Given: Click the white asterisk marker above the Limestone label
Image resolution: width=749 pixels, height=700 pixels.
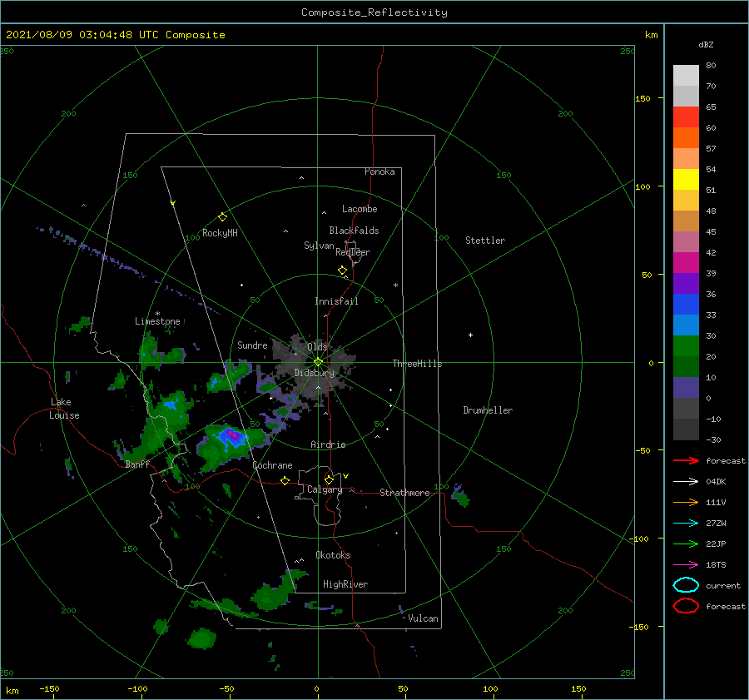Looking at the screenshot, I should (x=157, y=314).
